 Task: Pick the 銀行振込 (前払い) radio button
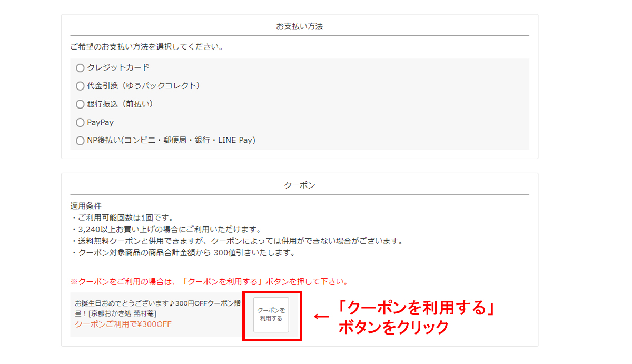pos(80,104)
